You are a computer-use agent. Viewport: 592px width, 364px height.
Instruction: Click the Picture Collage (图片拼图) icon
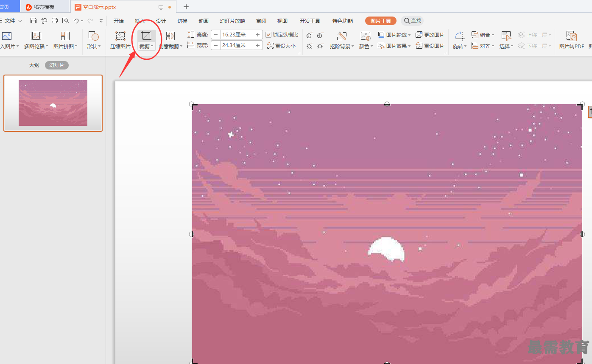click(x=65, y=36)
